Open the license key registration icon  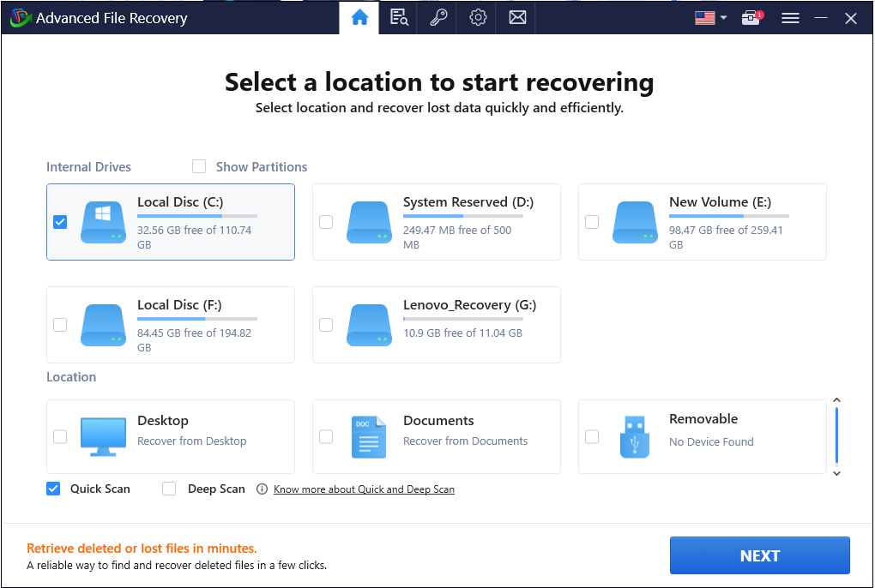(x=437, y=17)
